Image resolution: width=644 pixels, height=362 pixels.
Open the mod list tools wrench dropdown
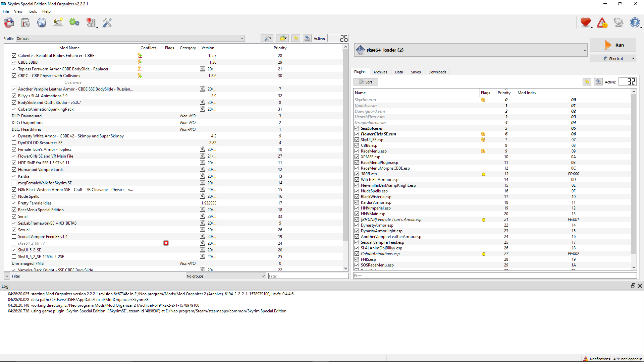click(267, 38)
